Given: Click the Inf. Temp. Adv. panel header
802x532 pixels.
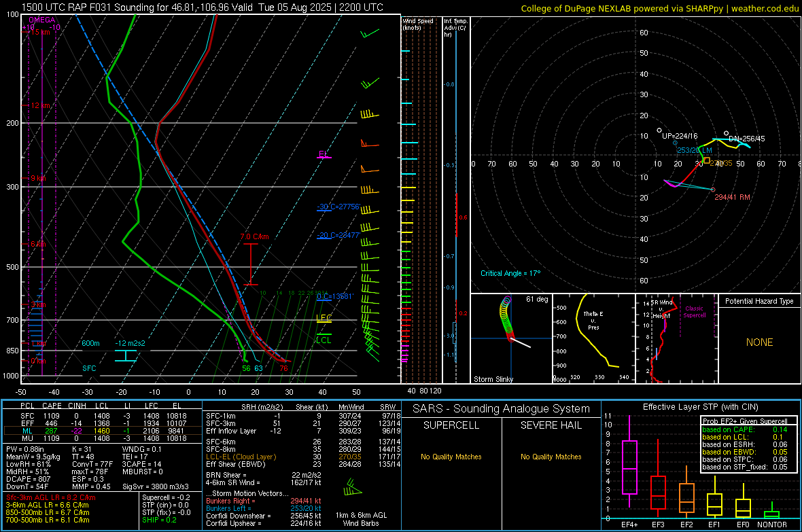Looking at the screenshot, I should pos(455,28).
